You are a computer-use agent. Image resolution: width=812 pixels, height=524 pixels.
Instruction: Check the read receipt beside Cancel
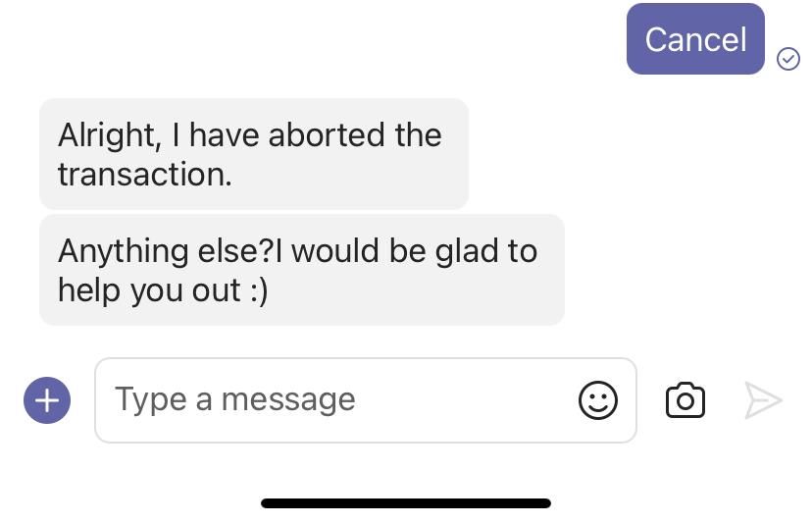[x=788, y=59]
